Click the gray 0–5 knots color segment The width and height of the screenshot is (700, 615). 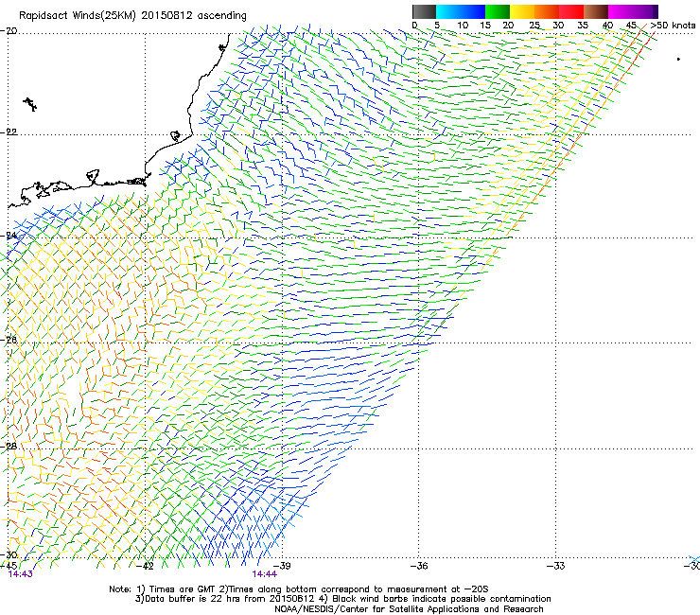[424, 11]
